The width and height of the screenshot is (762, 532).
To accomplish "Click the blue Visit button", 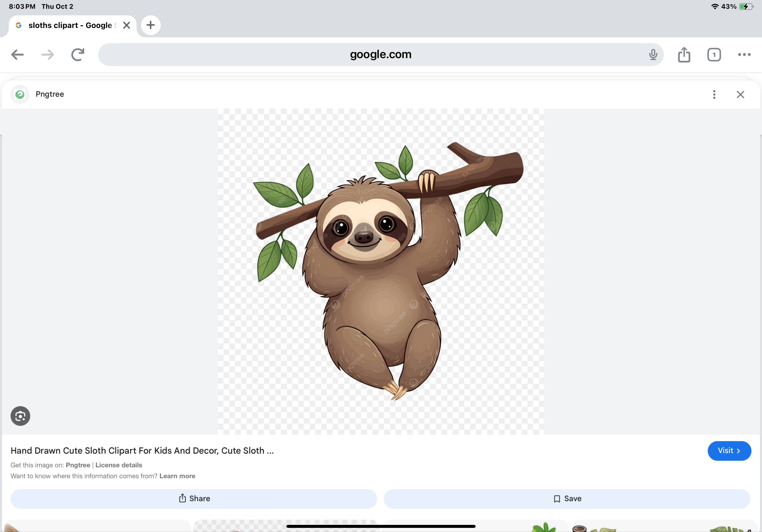I will 729,450.
